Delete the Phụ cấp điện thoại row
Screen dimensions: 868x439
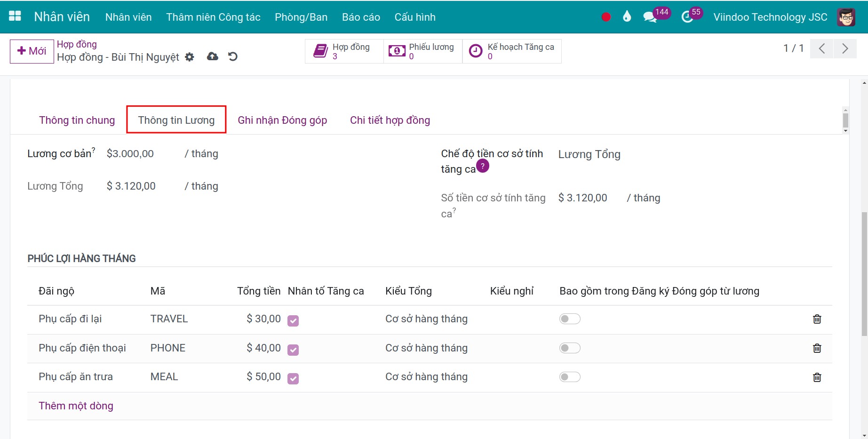817,348
